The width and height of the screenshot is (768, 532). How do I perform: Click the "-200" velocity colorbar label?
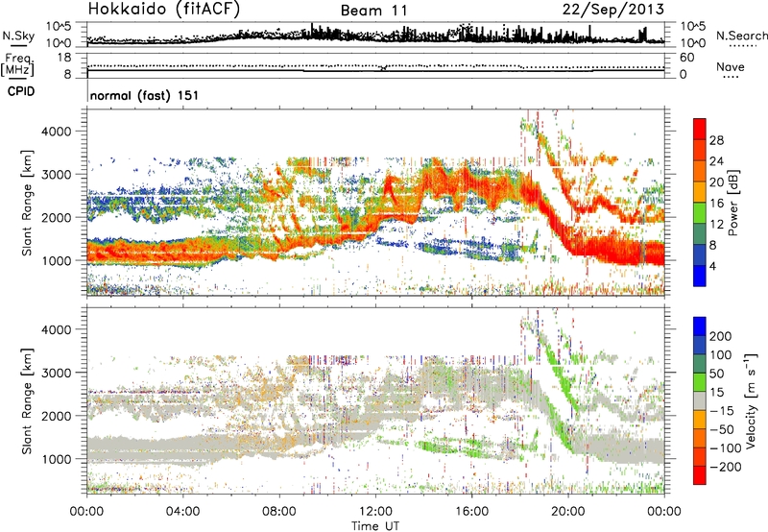(x=725, y=467)
